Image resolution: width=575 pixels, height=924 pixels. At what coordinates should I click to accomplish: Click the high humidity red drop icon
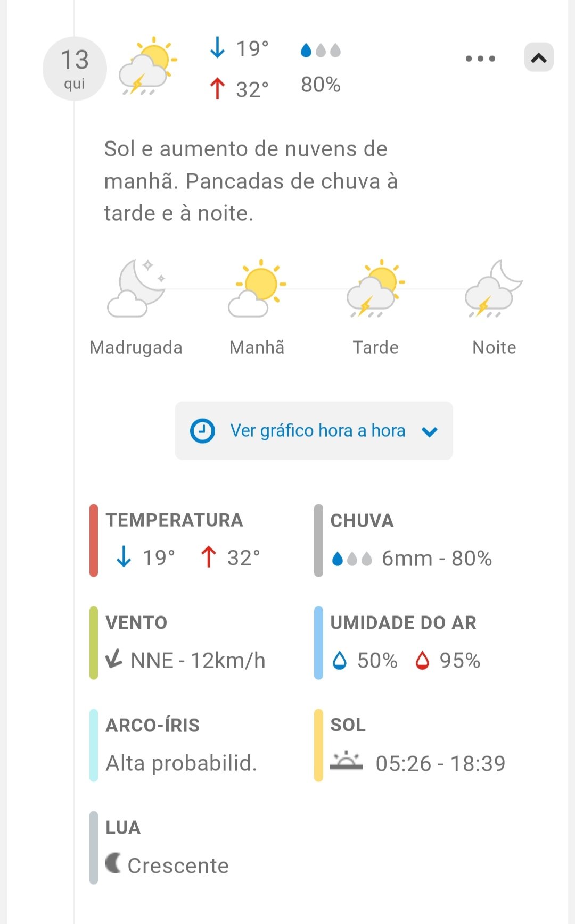[x=422, y=661]
